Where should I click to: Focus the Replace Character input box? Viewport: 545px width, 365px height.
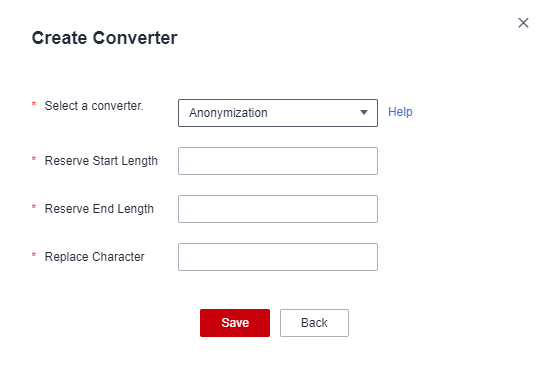(278, 257)
